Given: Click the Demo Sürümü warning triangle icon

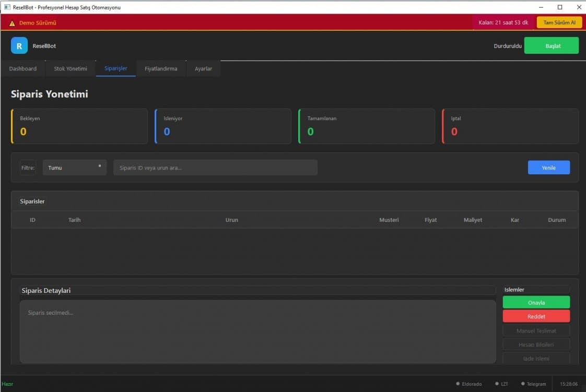Looking at the screenshot, I should 12,23.
